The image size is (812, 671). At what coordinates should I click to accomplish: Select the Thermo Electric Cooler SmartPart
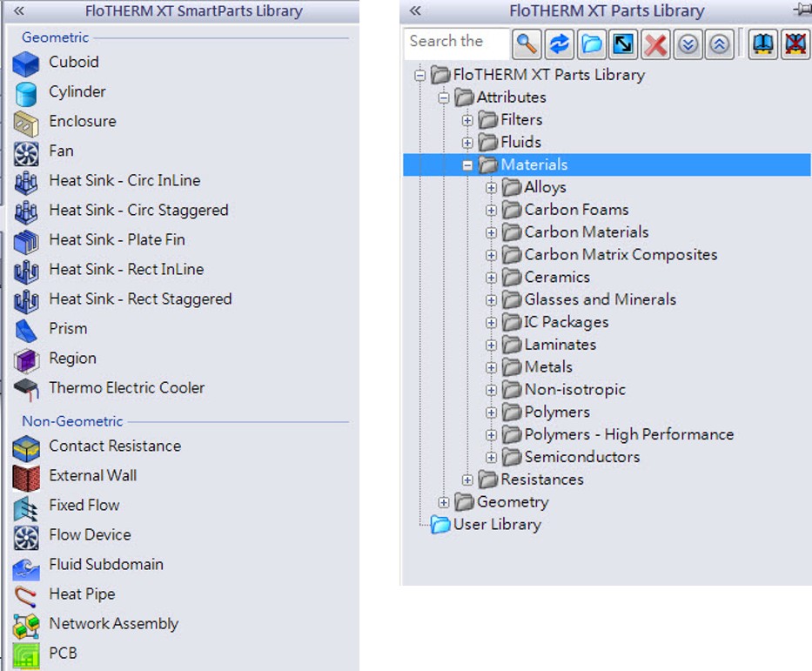click(x=126, y=388)
